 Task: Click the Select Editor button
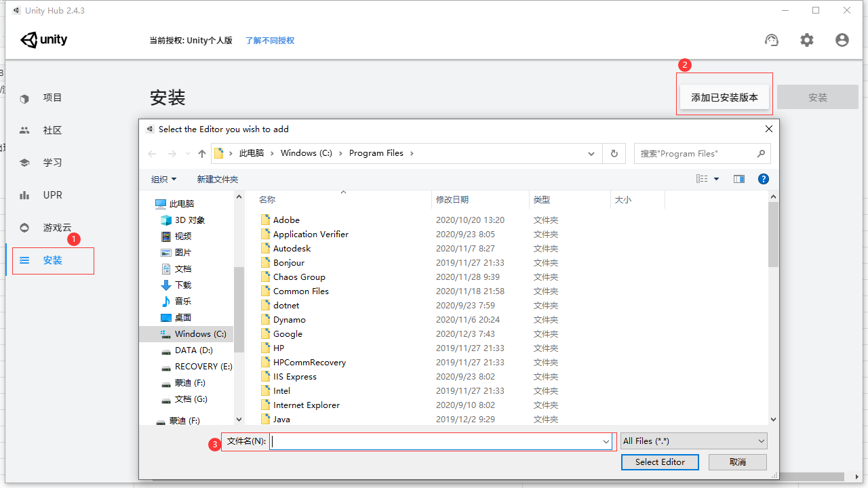660,462
